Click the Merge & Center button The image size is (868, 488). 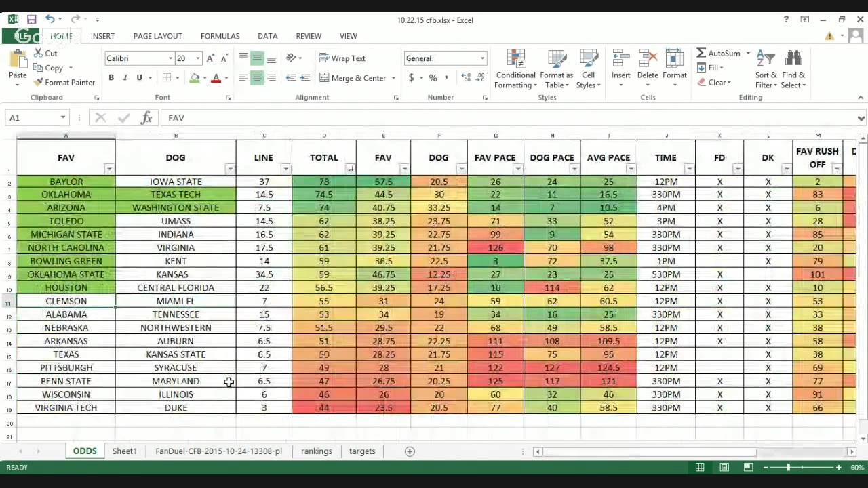pos(353,78)
